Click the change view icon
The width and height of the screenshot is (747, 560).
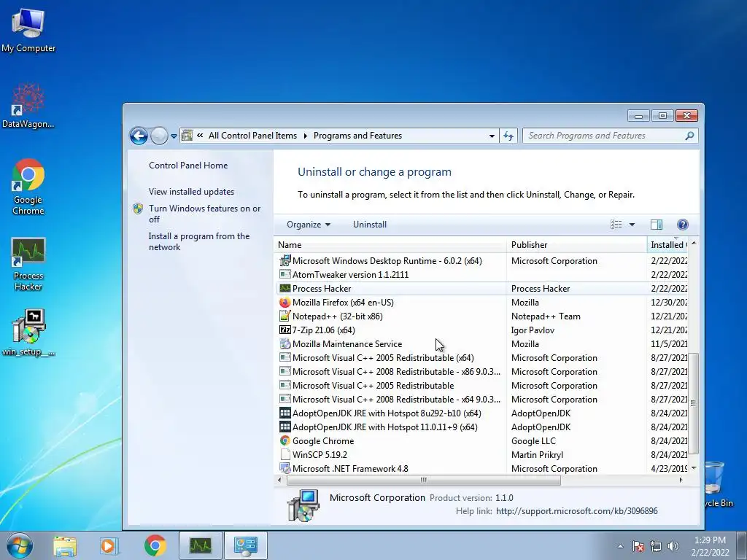[x=616, y=225]
